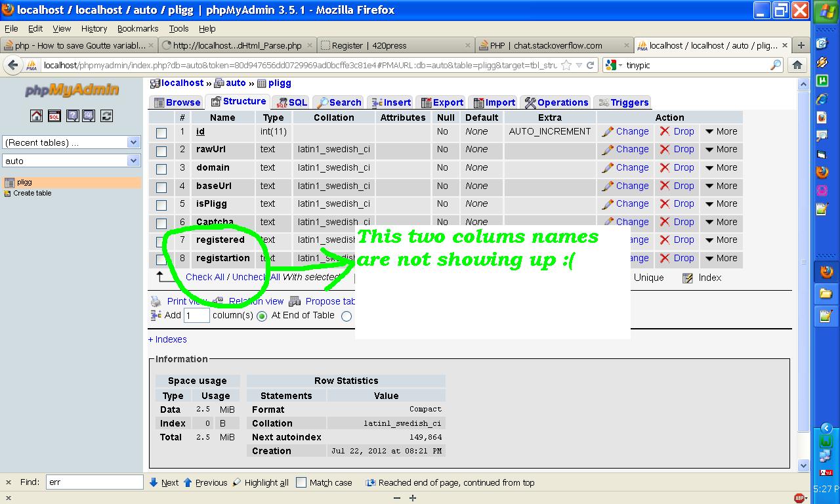
Task: Click Change pencil for id column
Action: [608, 131]
